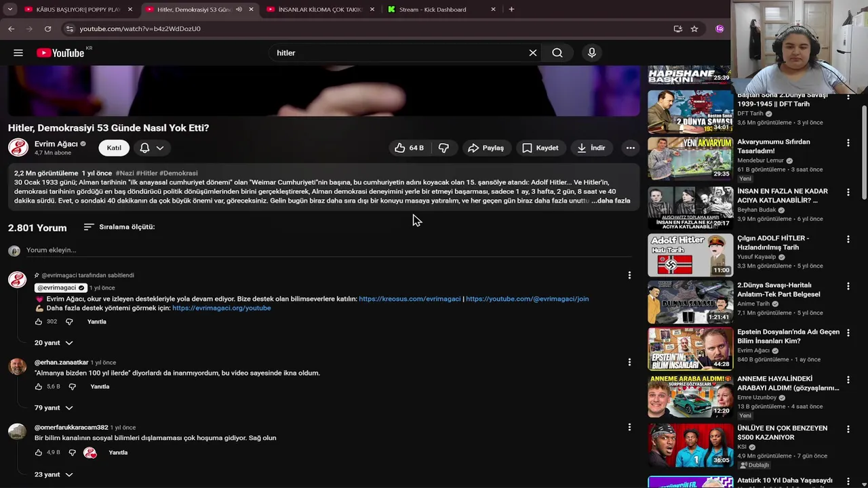Open options for Akvaryumumu Sıfırdan Tasarladım
Image resolution: width=868 pixels, height=488 pixels.
click(848, 143)
